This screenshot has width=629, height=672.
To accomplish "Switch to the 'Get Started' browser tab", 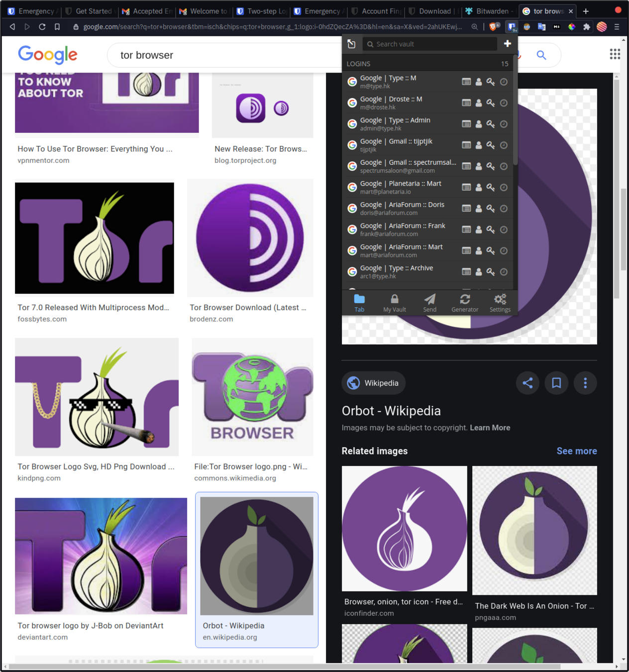I will (90, 11).
